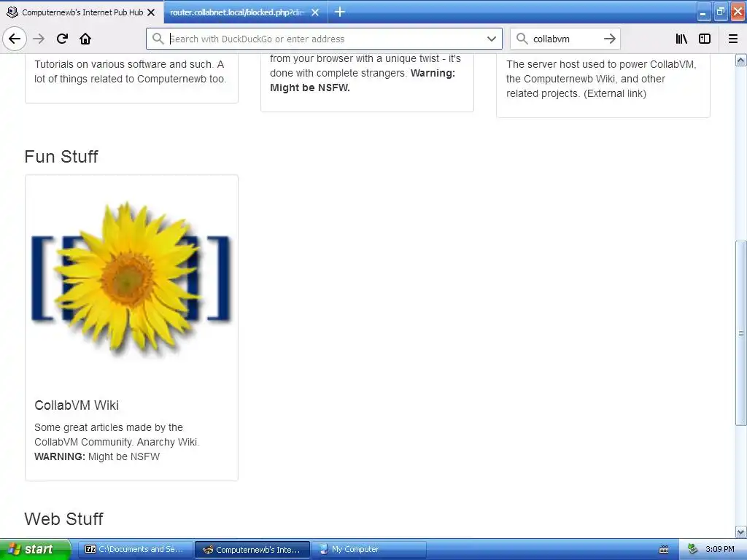Open the CollabVM Wiki card title
This screenshot has height=560, width=747.
(76, 405)
